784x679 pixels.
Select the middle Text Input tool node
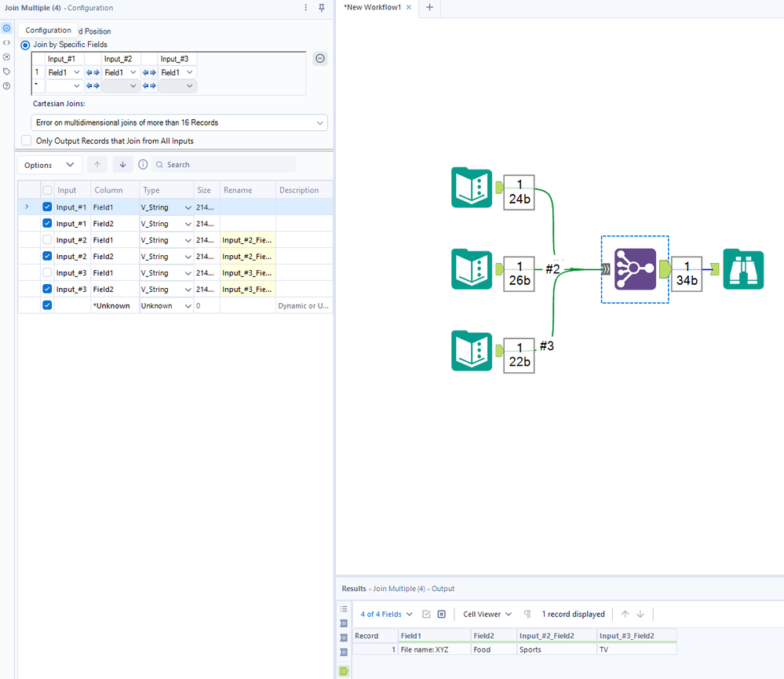(x=472, y=269)
